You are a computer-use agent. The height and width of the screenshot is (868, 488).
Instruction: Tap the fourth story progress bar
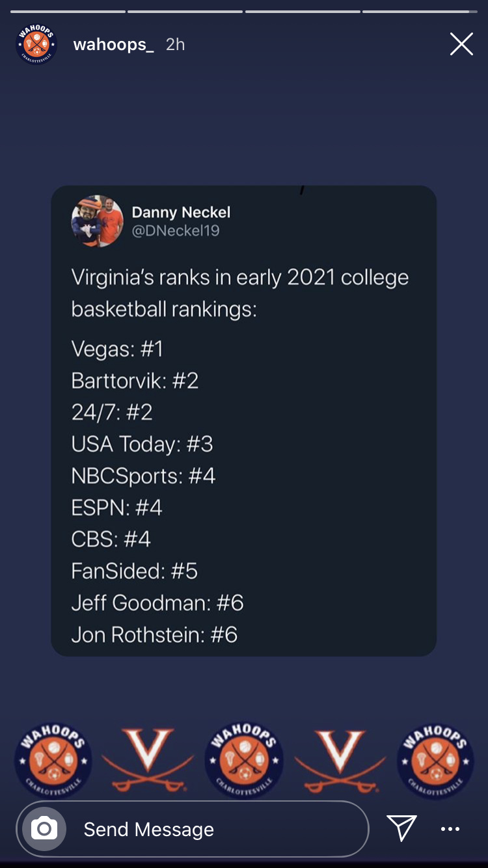pyautogui.click(x=420, y=11)
